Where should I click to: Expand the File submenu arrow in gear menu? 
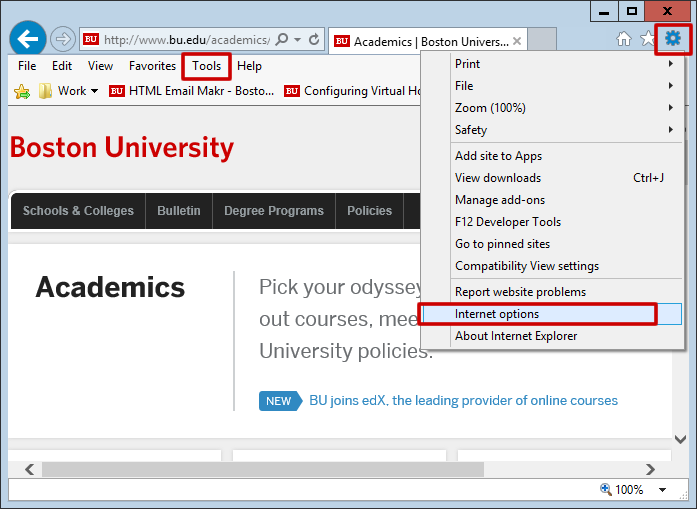tap(671, 85)
